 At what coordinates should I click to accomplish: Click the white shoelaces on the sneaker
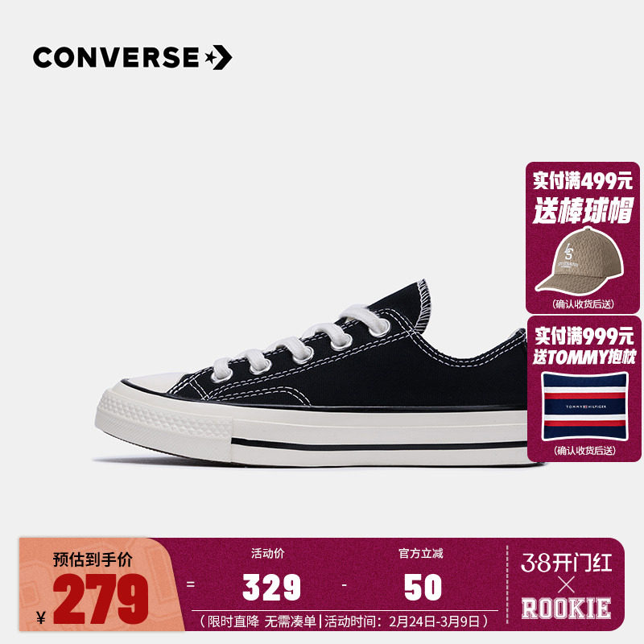pyautogui.click(x=299, y=343)
